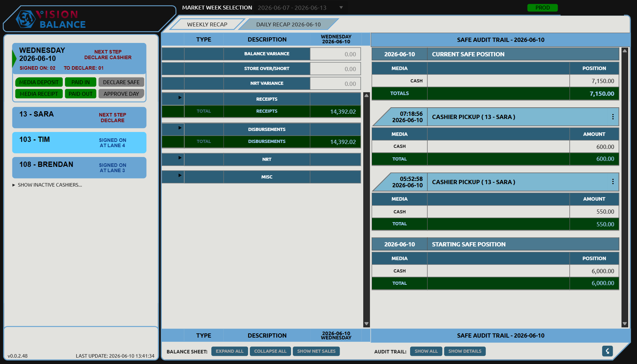Click the Expand All button
637x364 pixels.
(x=230, y=351)
